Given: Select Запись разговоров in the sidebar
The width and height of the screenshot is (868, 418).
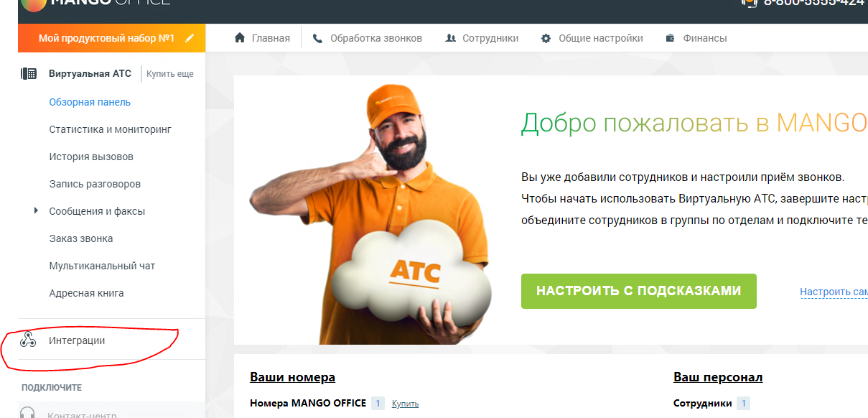Looking at the screenshot, I should pos(95,184).
